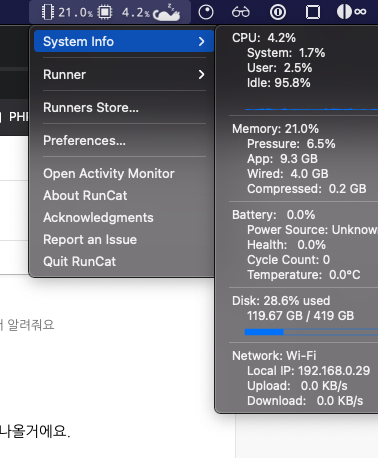
Task: Click the square frame icon in menu bar
Action: tap(313, 12)
